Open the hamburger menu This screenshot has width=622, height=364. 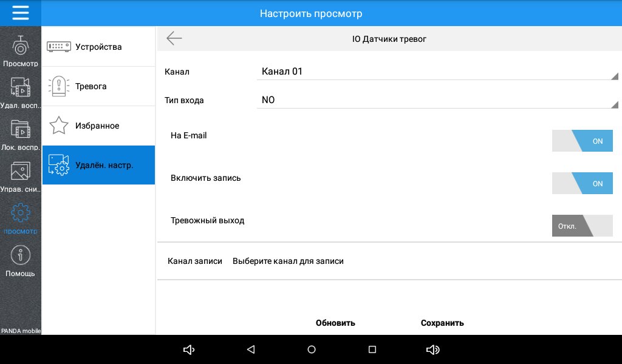(21, 13)
